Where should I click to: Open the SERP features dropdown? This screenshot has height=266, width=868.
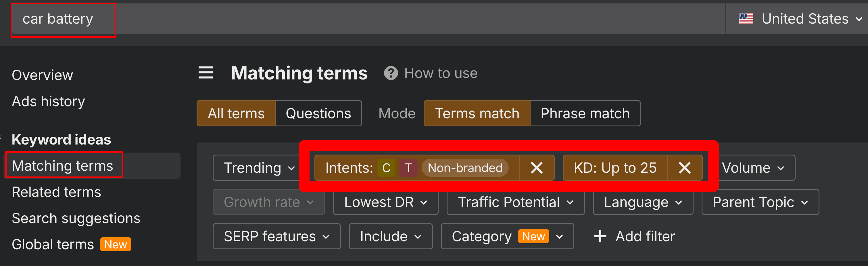click(x=276, y=236)
